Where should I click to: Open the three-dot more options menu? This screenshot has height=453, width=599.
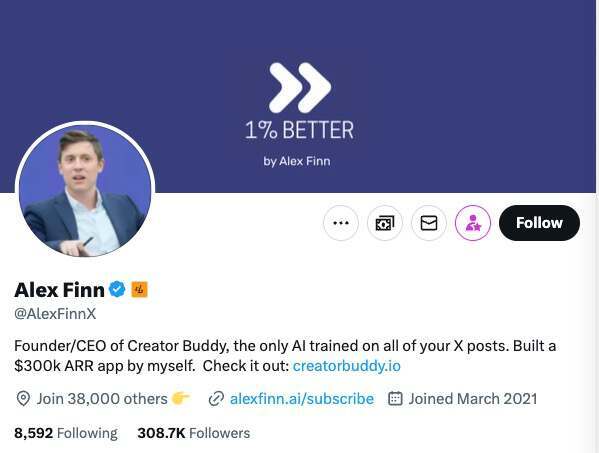click(x=341, y=223)
